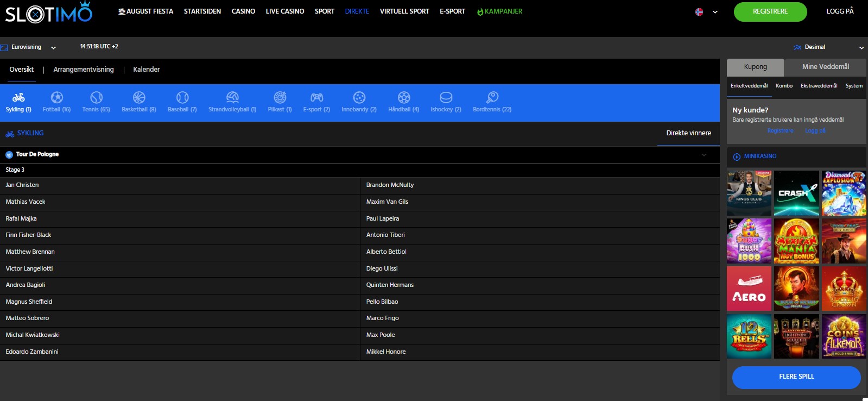The height and width of the screenshot is (401, 868).
Task: Click the Eurovisning view icon
Action: [4, 47]
